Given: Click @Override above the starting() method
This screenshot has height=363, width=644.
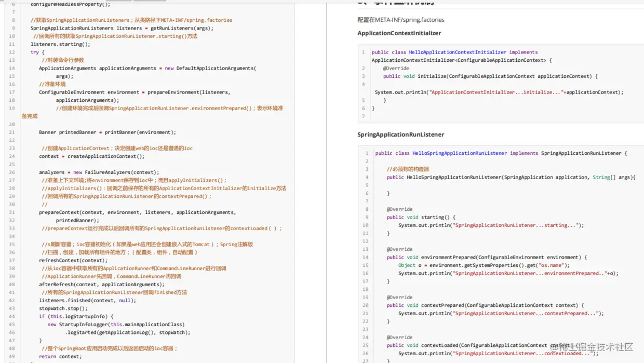Looking at the screenshot, I should [399, 209].
